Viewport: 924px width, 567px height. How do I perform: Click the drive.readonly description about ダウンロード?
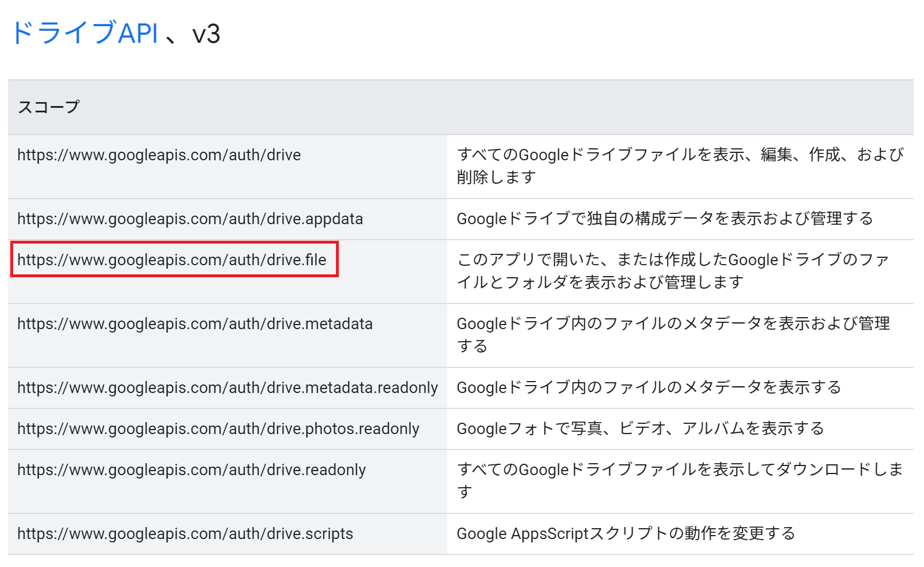[x=680, y=480]
